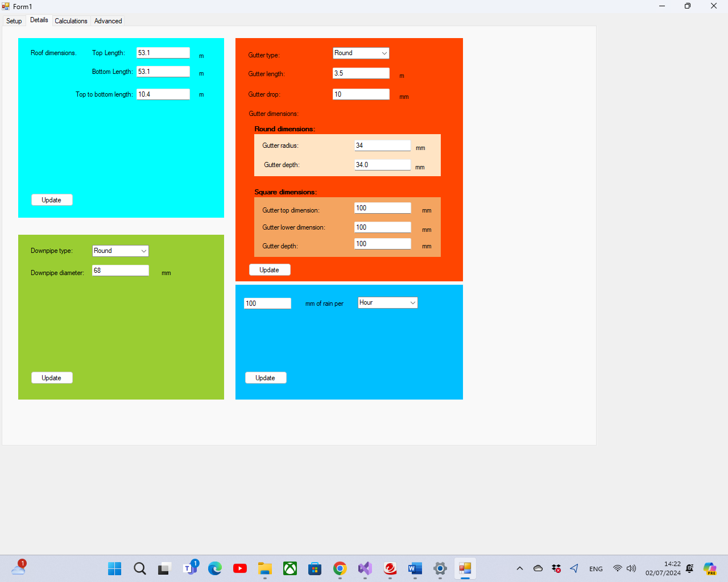Click the Windows Start button
Screen dimensions: 728x582
click(115, 568)
